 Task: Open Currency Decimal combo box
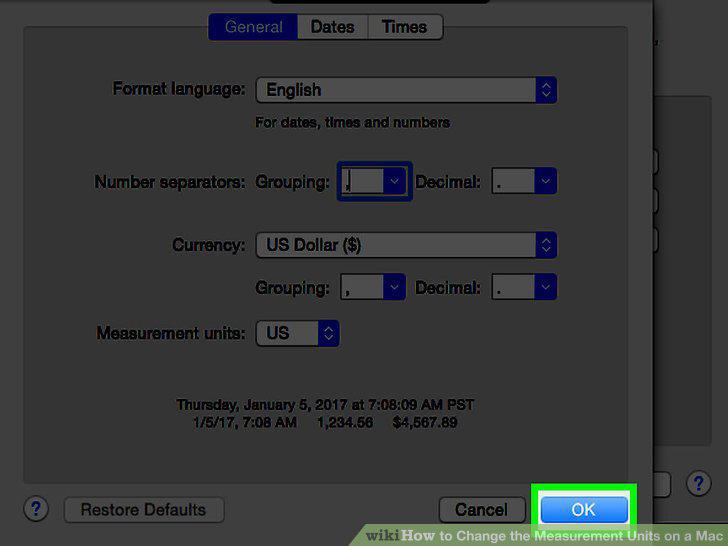[x=524, y=287]
